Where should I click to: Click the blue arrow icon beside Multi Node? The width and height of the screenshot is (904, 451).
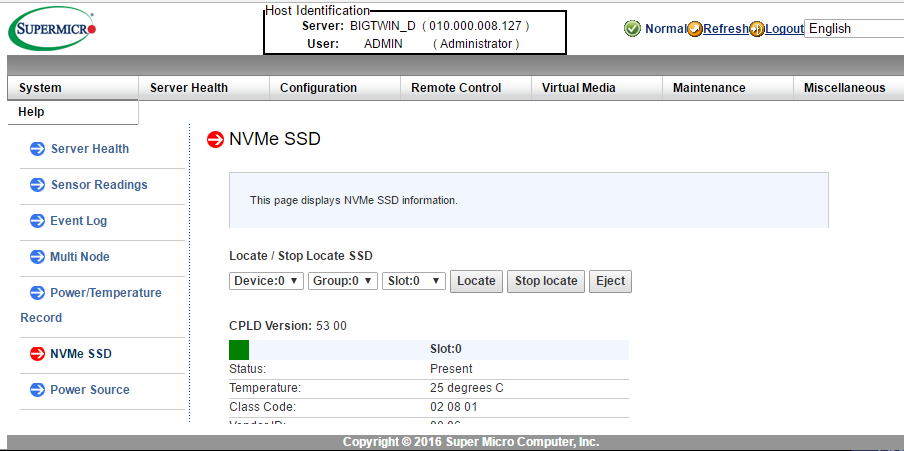tap(37, 257)
